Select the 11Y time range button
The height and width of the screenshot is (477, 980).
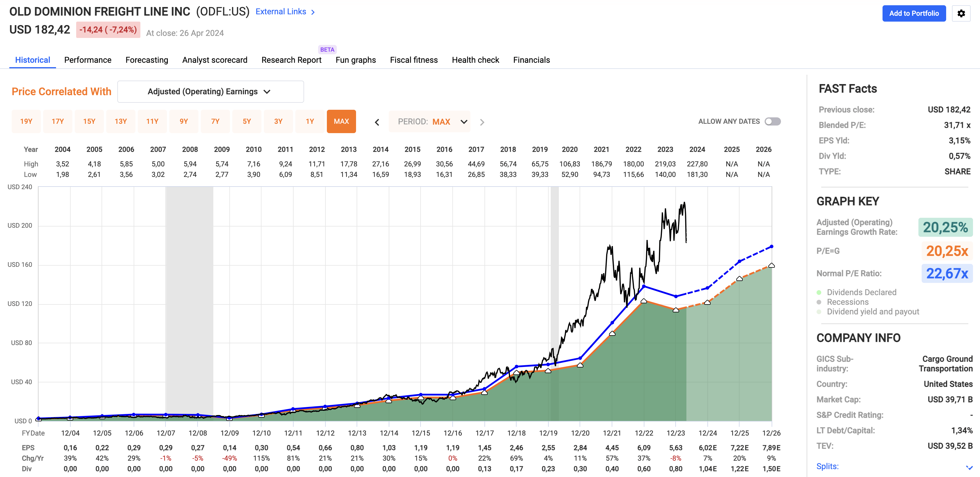click(x=153, y=121)
